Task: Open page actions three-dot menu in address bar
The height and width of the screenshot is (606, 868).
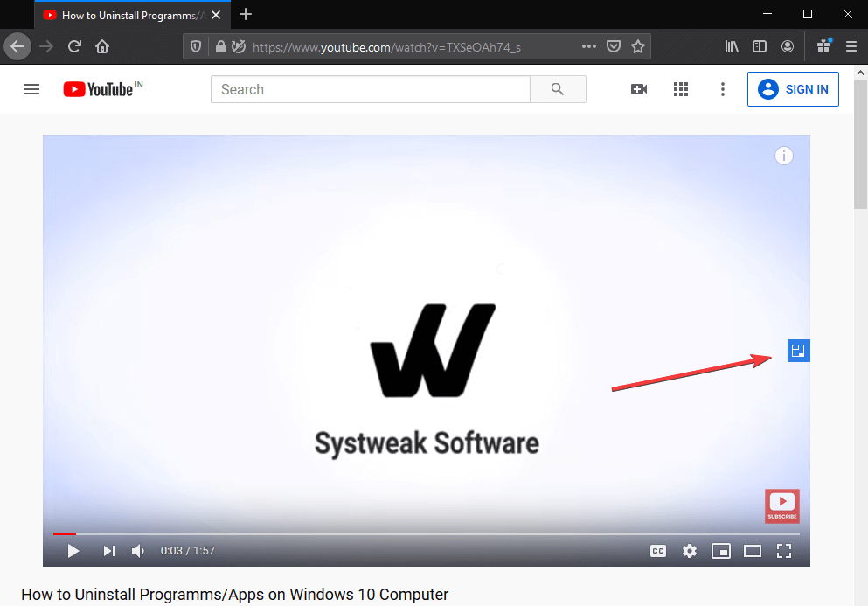Action: tap(589, 46)
